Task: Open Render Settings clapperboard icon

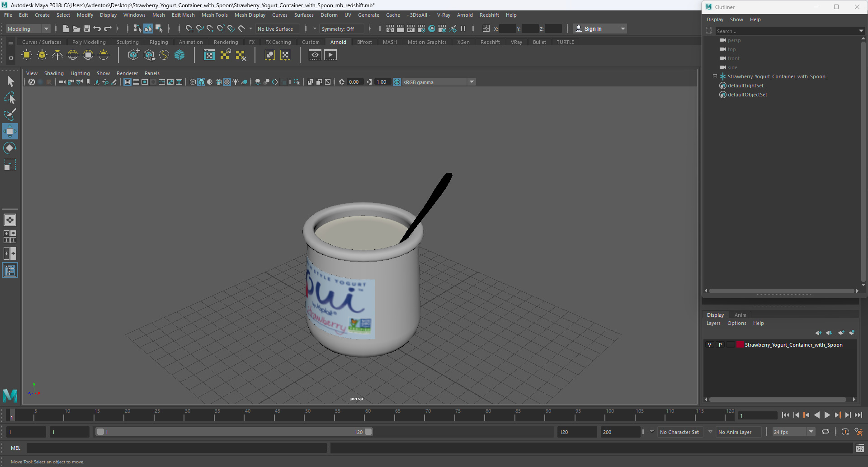Action: coord(421,29)
